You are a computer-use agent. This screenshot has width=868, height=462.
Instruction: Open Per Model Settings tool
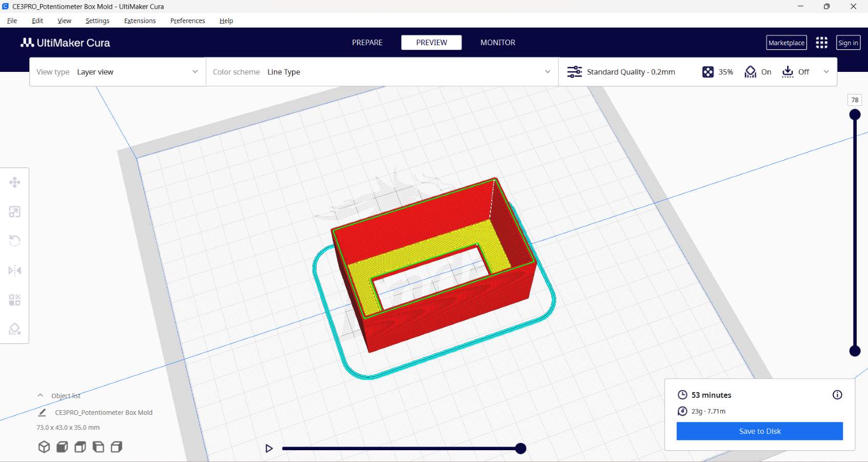14,300
